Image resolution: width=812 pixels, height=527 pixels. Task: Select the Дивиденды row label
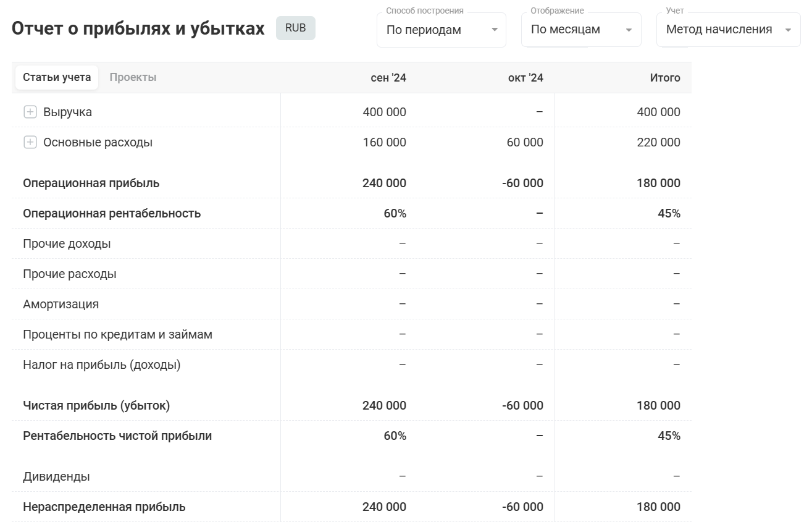[x=56, y=476]
